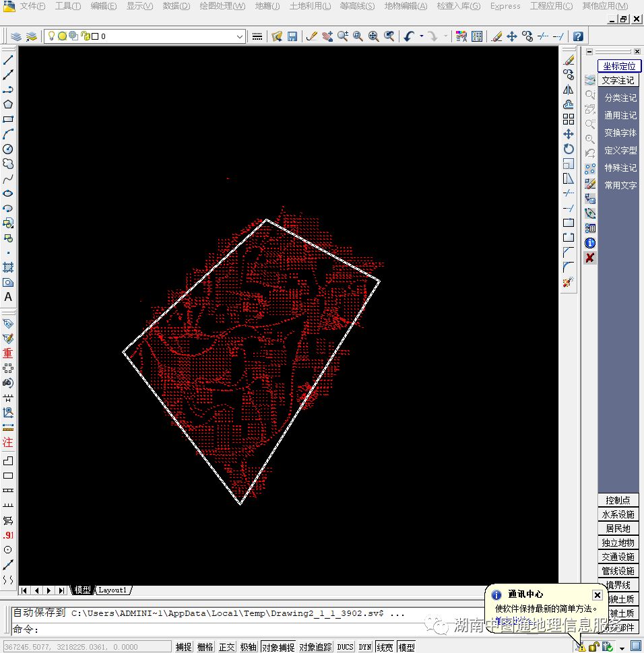Toggle 捕捉 snap mode

click(x=183, y=647)
